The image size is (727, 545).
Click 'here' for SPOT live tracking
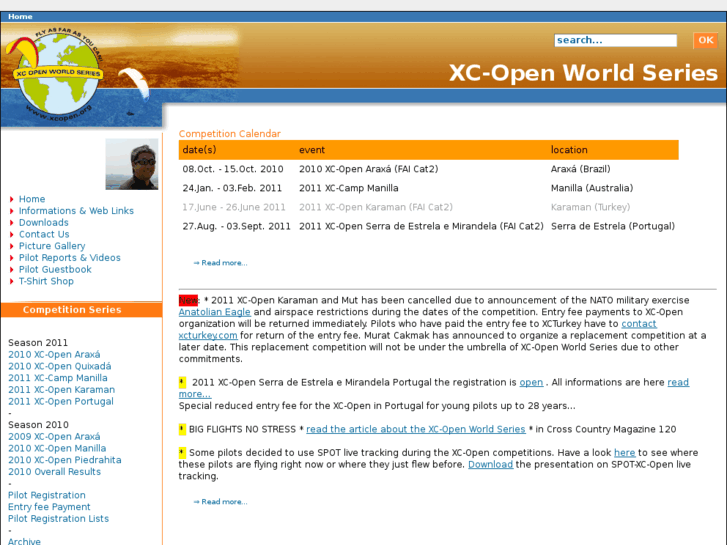tap(625, 453)
